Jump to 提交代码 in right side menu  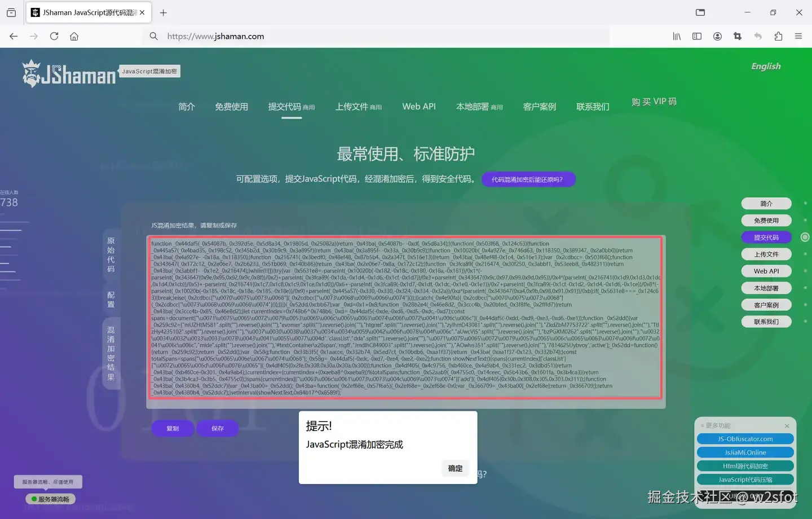pos(766,237)
